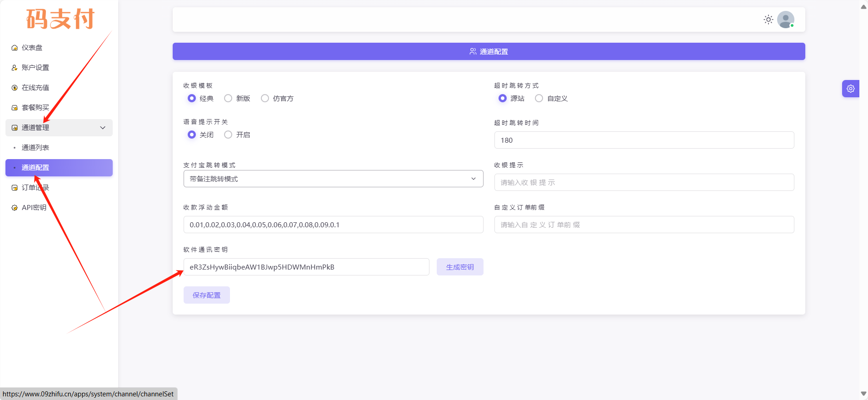Screen dimensions: 868x400
Task: Choose 自定义 timeout redirect mode
Action: (539, 98)
